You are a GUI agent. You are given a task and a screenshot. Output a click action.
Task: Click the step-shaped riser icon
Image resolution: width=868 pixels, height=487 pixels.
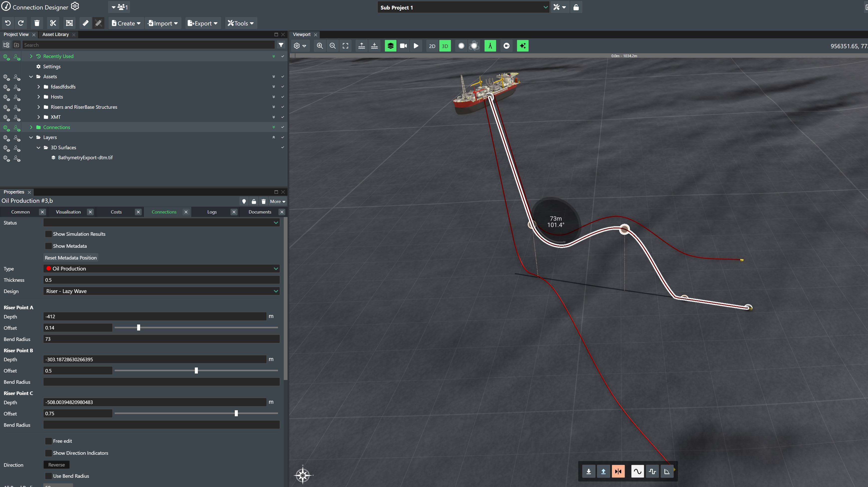(652, 471)
